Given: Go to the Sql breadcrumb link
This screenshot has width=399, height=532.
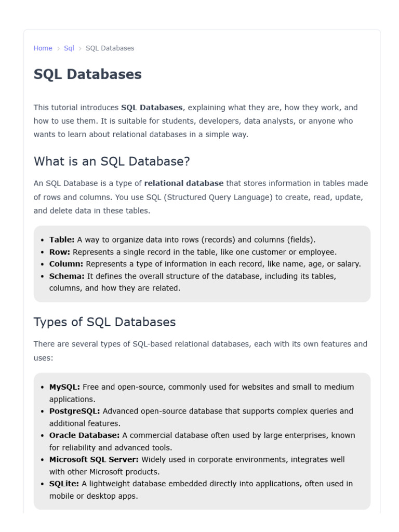Looking at the screenshot, I should [x=69, y=48].
